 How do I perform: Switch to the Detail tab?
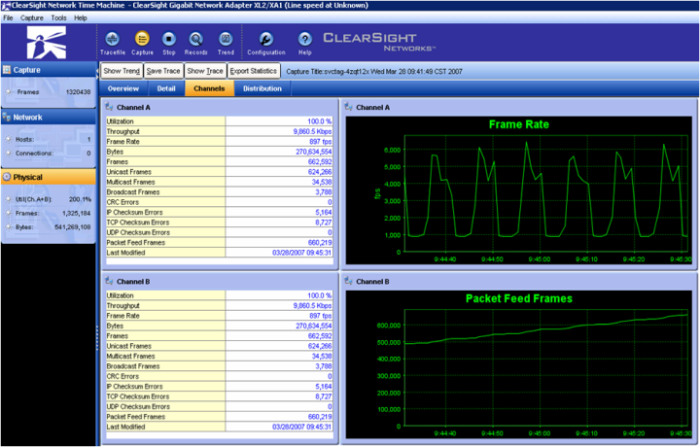click(166, 88)
